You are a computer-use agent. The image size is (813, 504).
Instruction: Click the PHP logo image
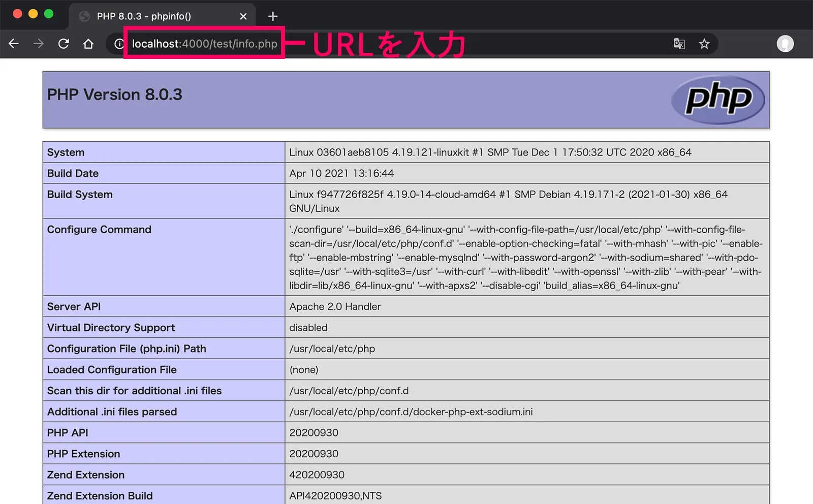(x=718, y=100)
